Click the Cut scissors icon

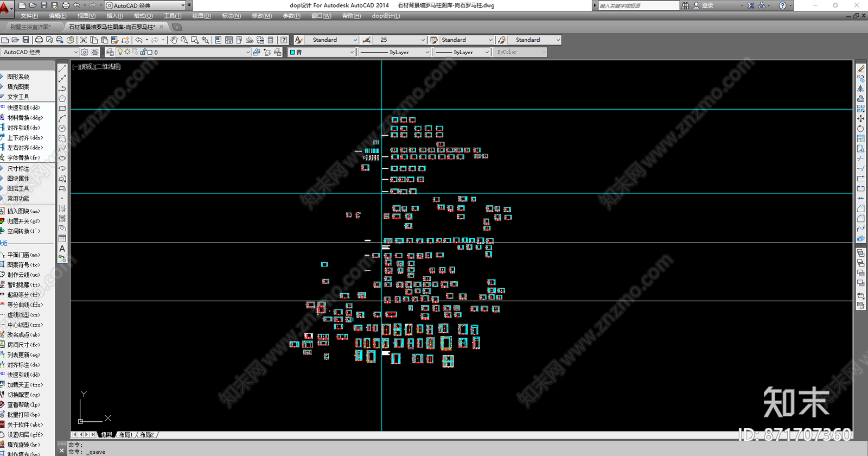point(84,40)
